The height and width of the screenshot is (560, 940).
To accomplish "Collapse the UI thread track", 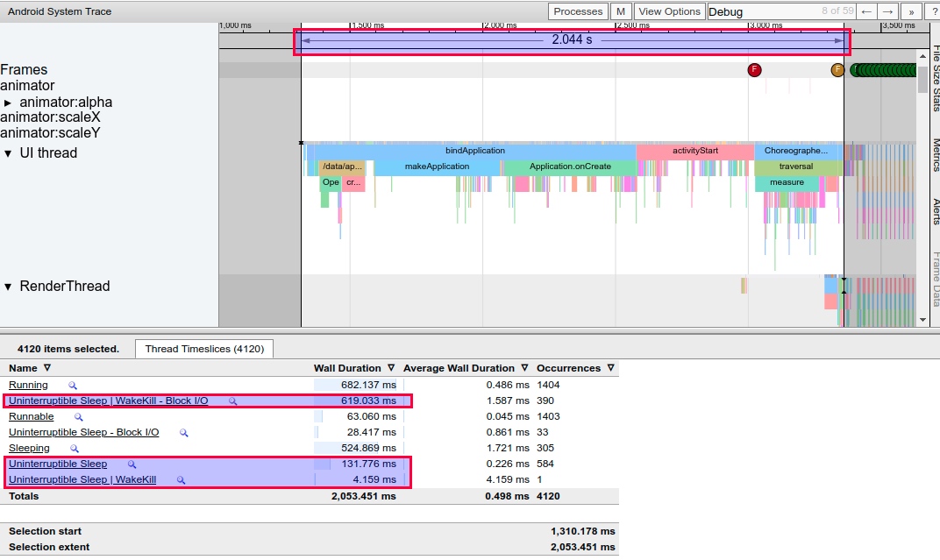I will coord(9,153).
